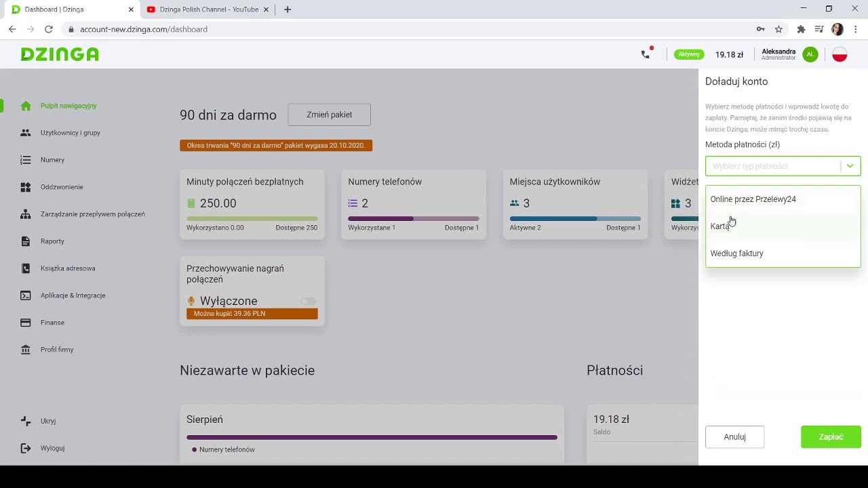This screenshot has height=488, width=868.
Task: Select Kartą payment option
Action: coord(783,226)
